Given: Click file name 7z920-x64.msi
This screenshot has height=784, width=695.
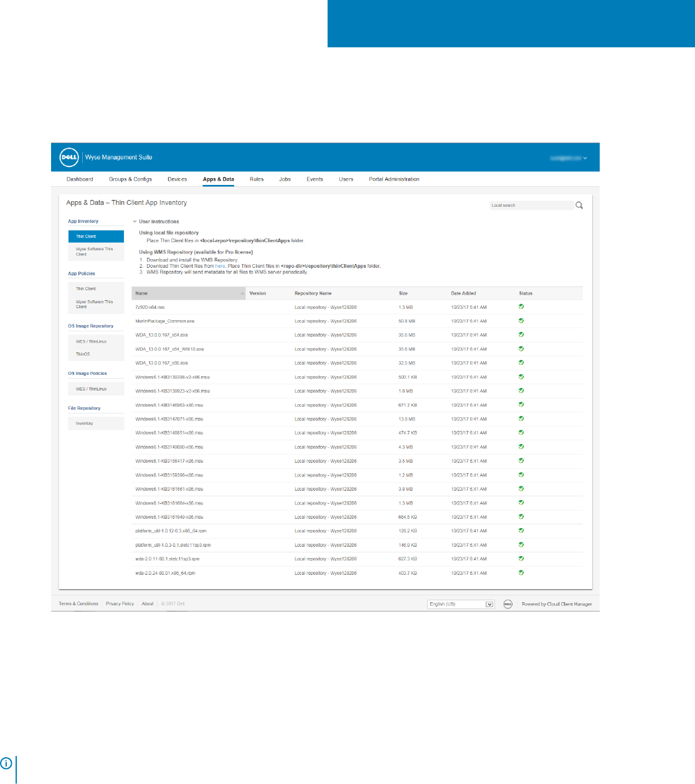Looking at the screenshot, I should 150,307.
